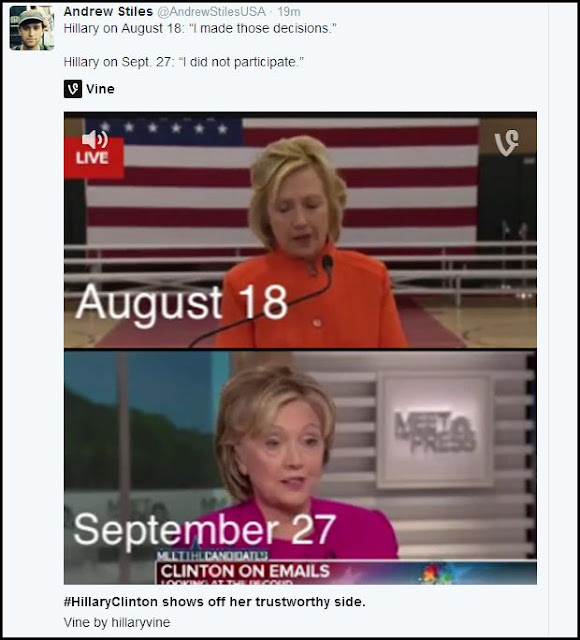Click the tweet line about Sept. 27
This screenshot has height=640, width=580.
coord(184,62)
